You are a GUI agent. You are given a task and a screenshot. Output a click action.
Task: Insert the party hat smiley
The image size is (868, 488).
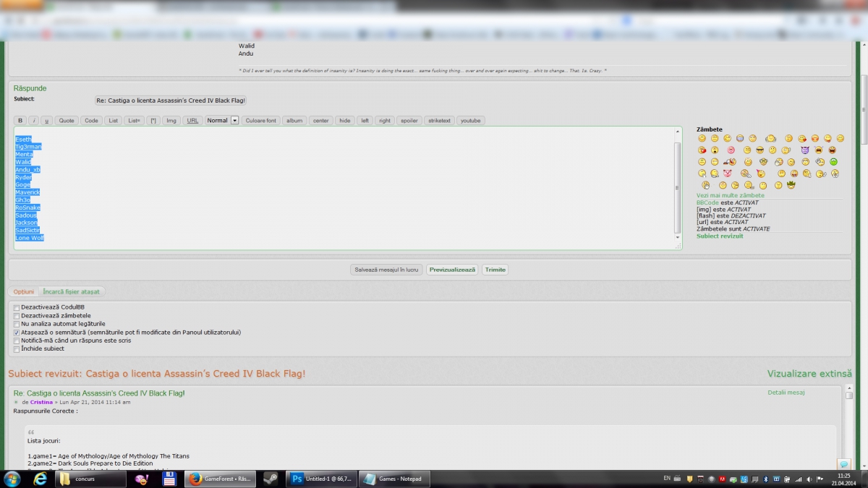761,174
